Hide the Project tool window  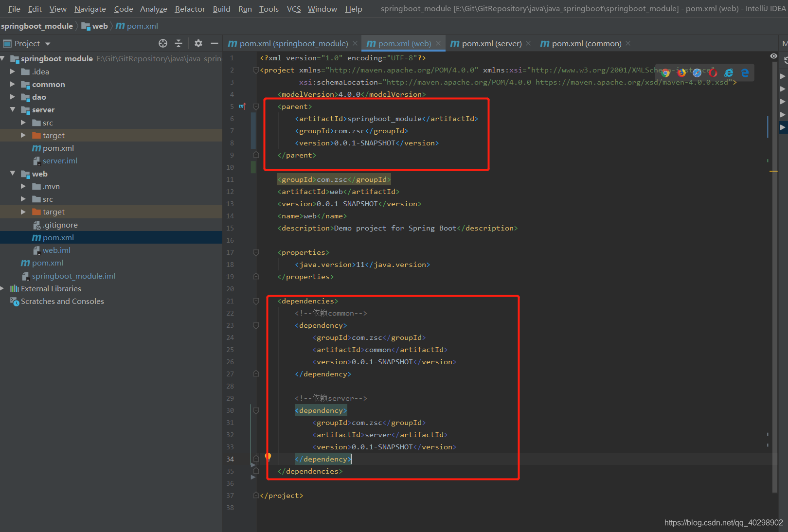pos(215,43)
